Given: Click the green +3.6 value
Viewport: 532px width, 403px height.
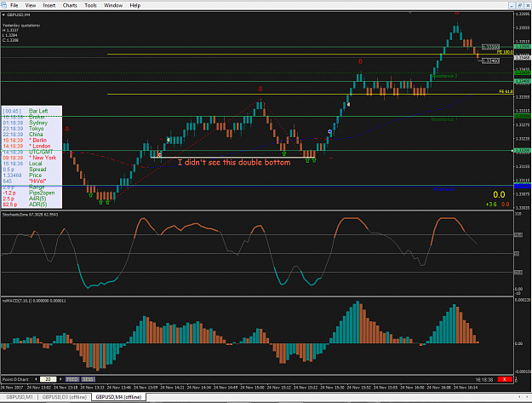Looking at the screenshot, I should (491, 204).
